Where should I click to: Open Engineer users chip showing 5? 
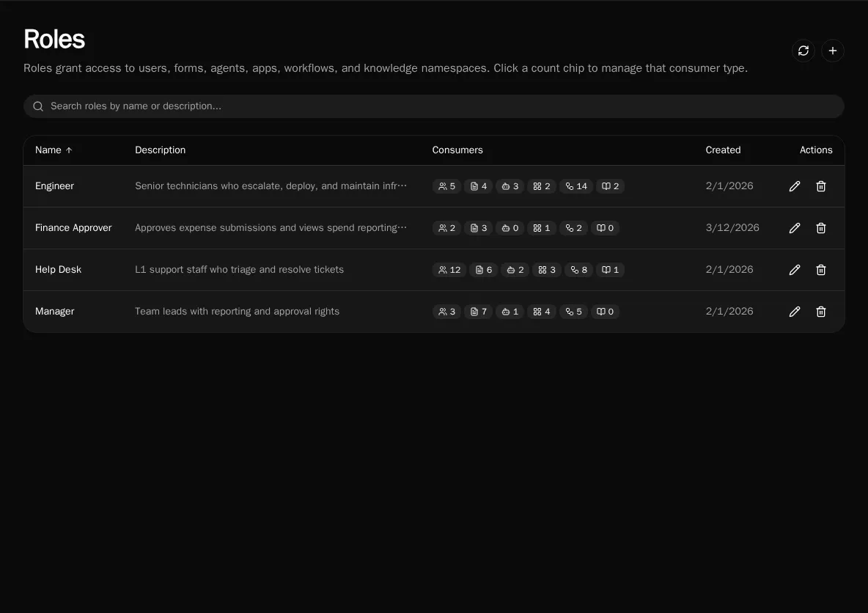(446, 186)
